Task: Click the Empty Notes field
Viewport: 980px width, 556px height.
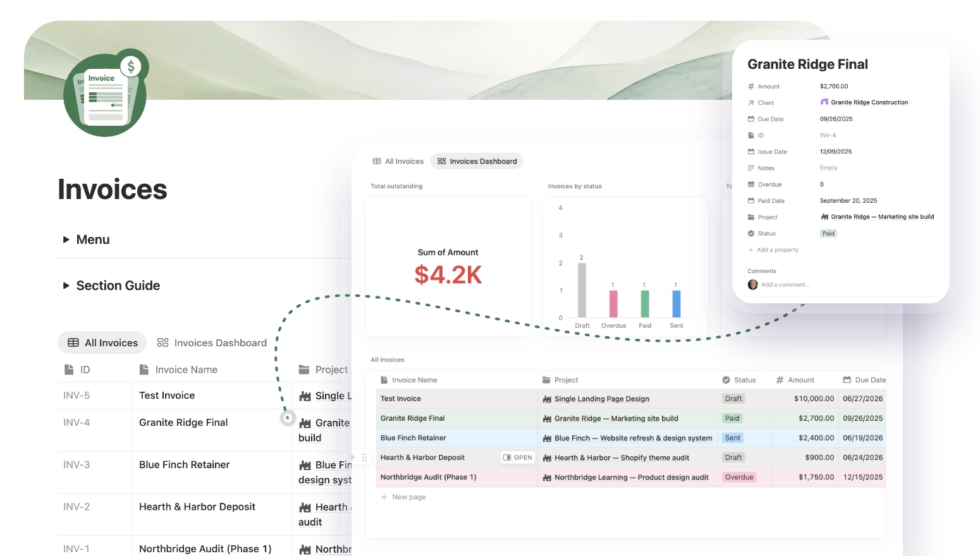Action: (828, 168)
